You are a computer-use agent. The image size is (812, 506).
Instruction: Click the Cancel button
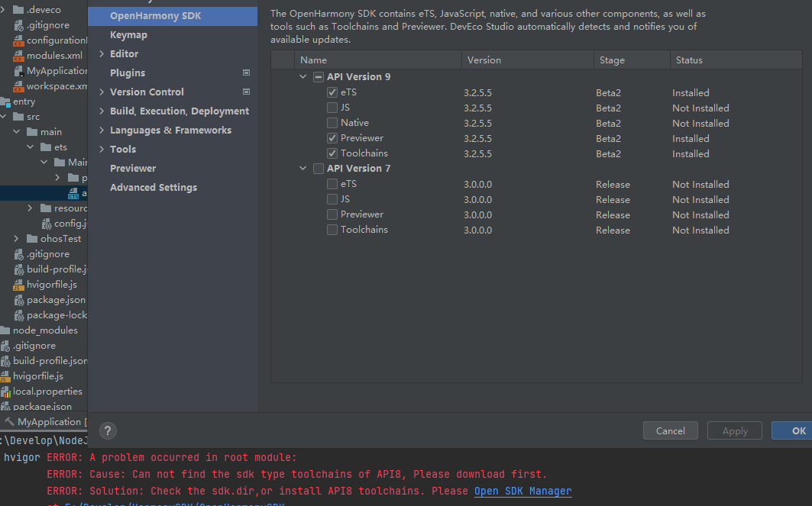click(x=670, y=431)
